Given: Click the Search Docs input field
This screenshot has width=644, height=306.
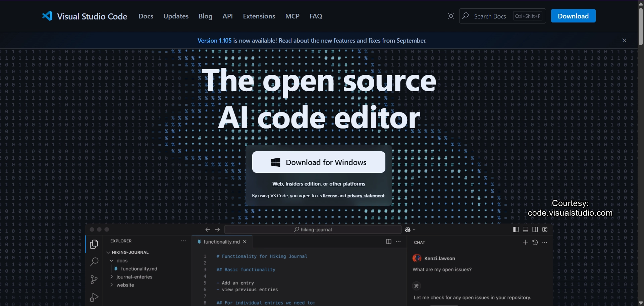Looking at the screenshot, I should [x=490, y=16].
